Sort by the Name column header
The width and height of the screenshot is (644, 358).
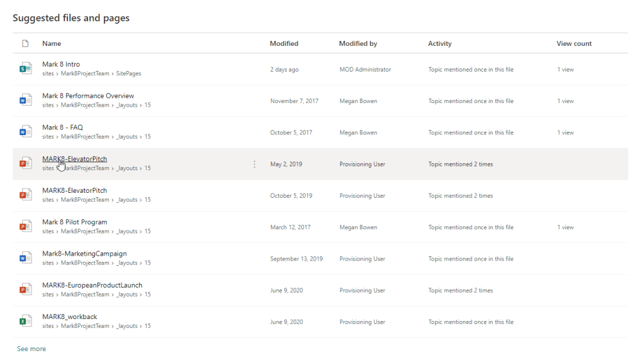[52, 43]
